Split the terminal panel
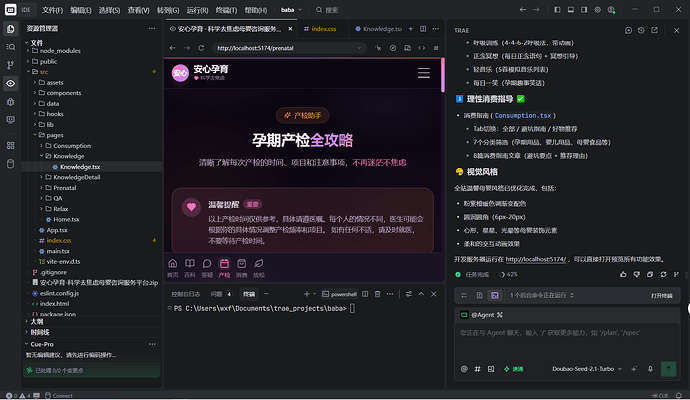690x400 pixels. (x=365, y=294)
